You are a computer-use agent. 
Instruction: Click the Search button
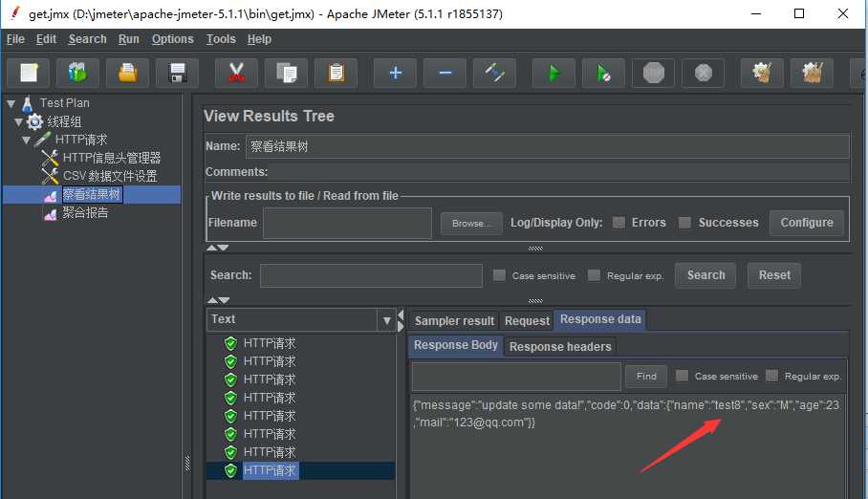[x=705, y=275]
